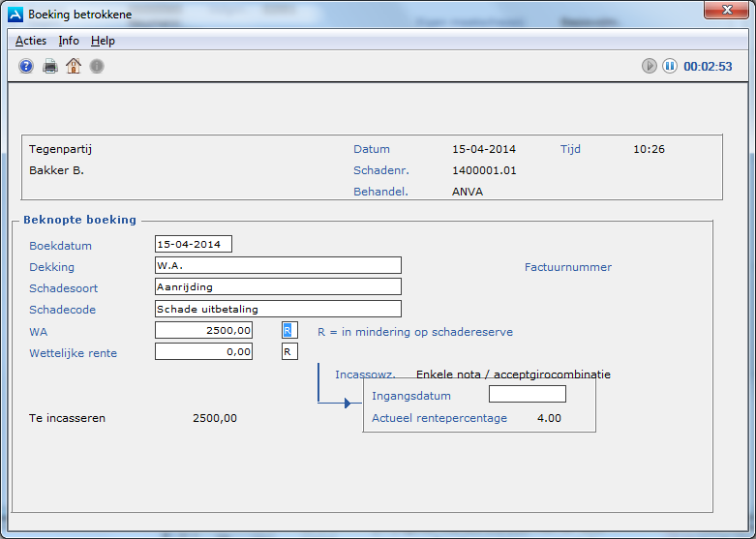Click the grey info icon in toolbar
This screenshot has height=539, width=756.
tap(97, 66)
